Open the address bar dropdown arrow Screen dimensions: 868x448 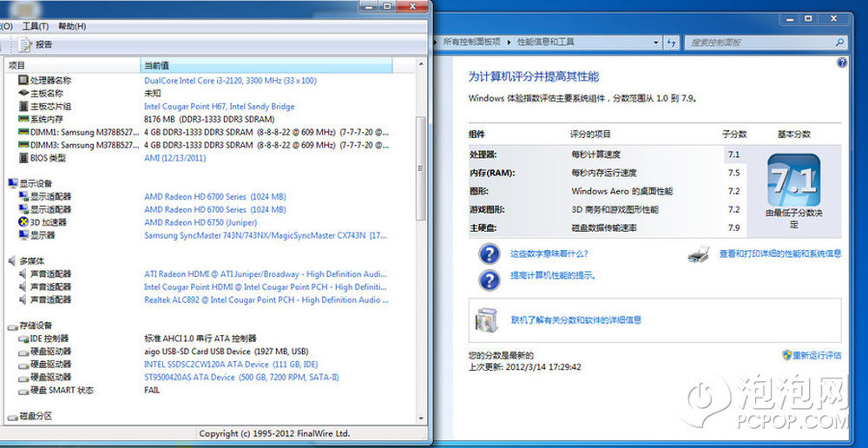pos(656,42)
